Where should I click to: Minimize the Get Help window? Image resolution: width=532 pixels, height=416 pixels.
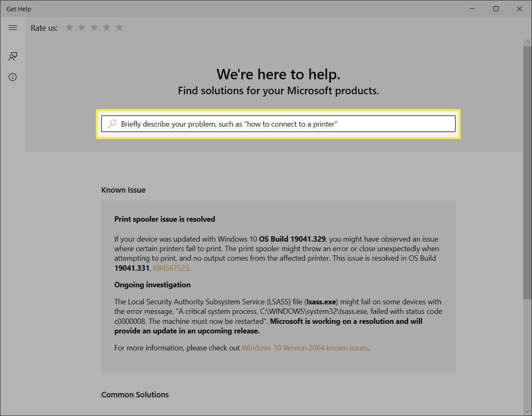coord(472,9)
